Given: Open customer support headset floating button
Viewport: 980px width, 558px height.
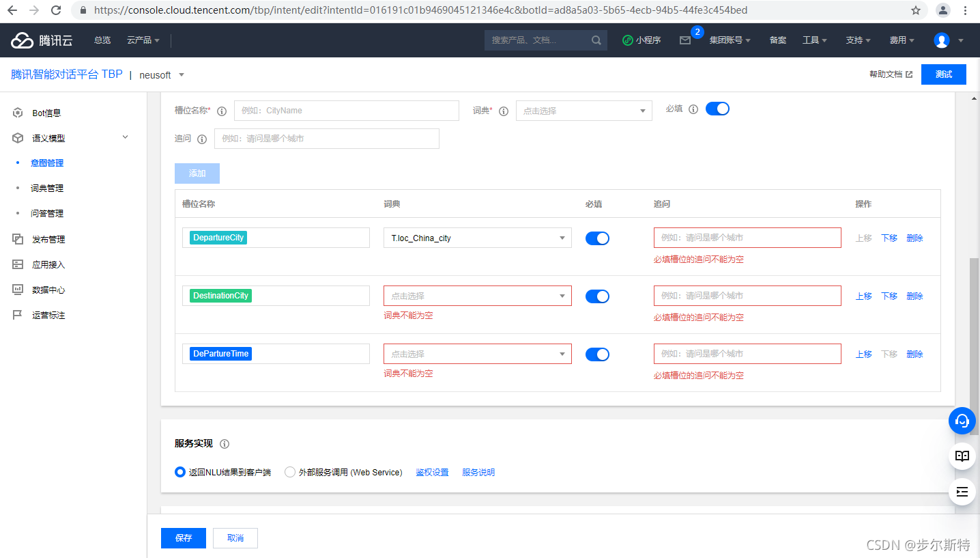Looking at the screenshot, I should tap(962, 420).
